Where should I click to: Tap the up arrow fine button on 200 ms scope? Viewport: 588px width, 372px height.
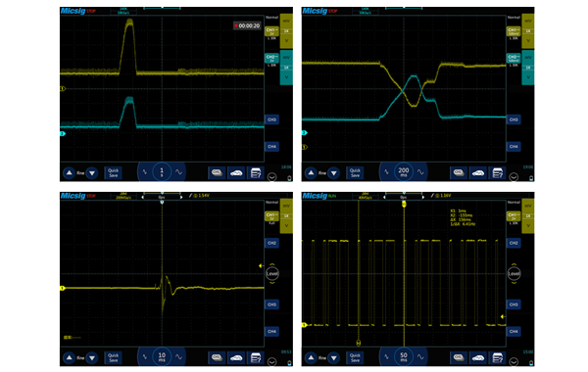(311, 172)
